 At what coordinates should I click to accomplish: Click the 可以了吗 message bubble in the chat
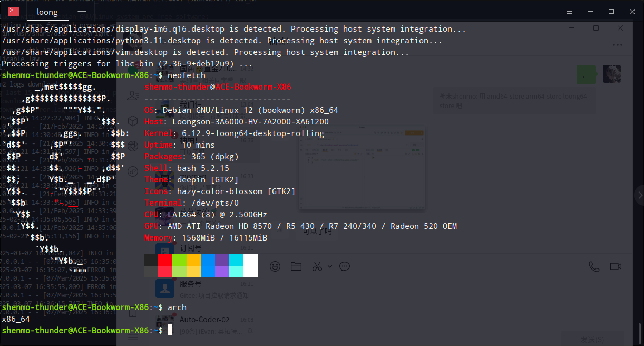[317, 230]
